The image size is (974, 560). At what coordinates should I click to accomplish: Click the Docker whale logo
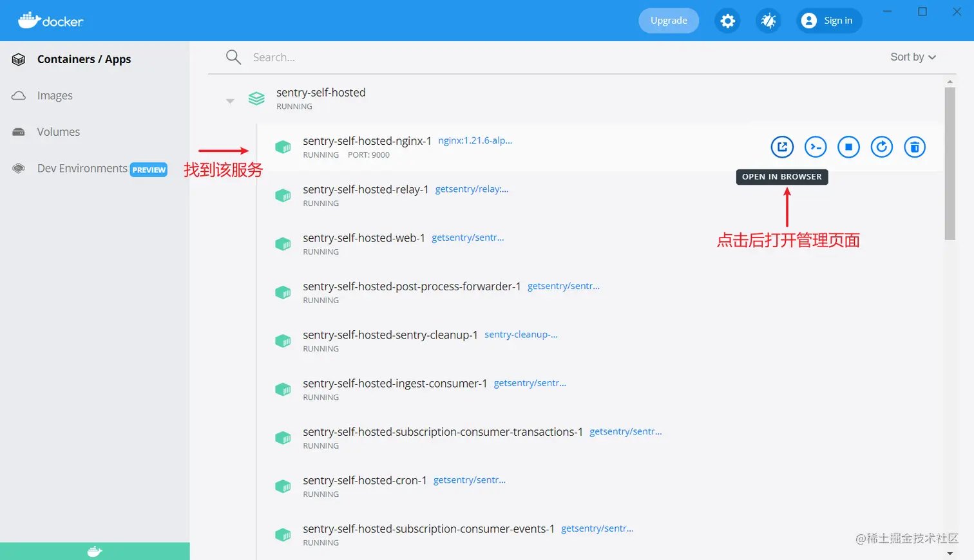coord(50,21)
